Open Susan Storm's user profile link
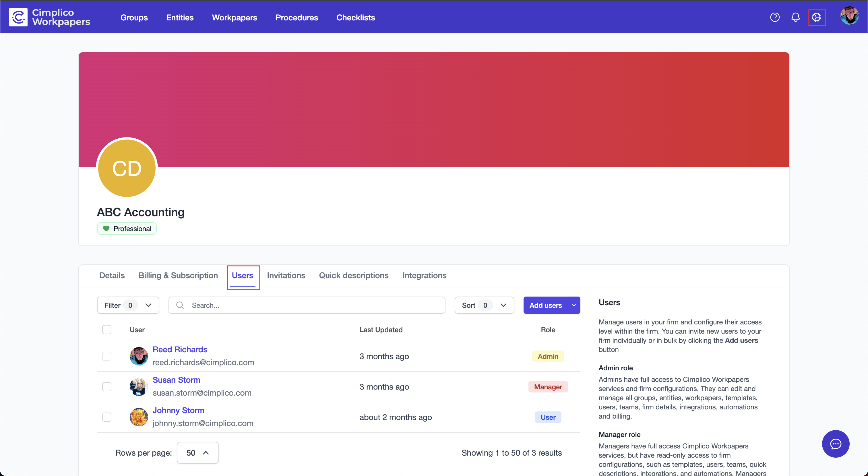This screenshot has width=868, height=476. 176,380
